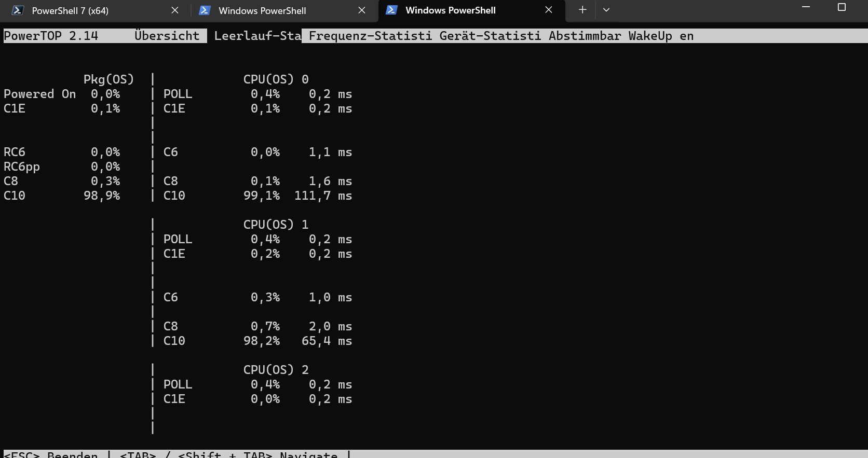Click the Powered On row label

coord(39,94)
